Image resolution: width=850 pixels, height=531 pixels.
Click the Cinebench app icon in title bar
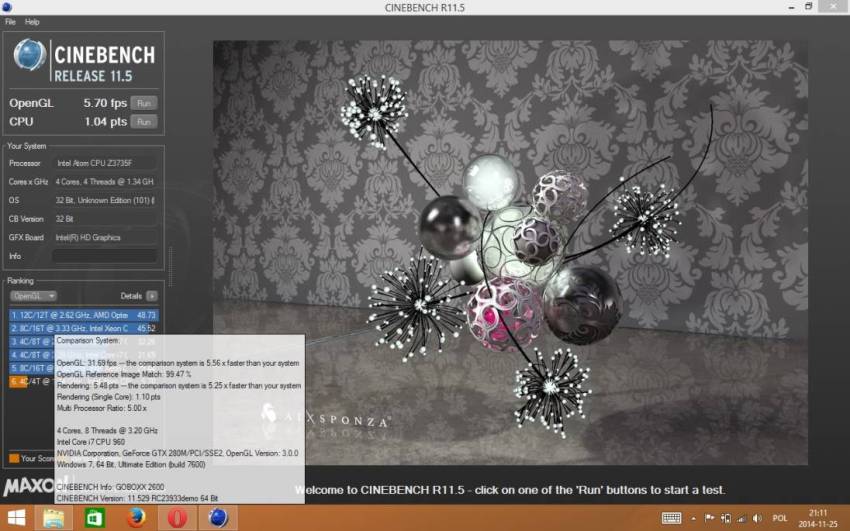pyautogui.click(x=7, y=7)
